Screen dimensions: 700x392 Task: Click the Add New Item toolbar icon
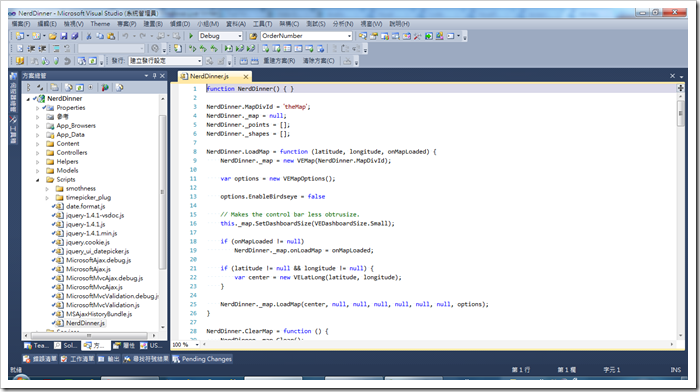(x=36, y=36)
